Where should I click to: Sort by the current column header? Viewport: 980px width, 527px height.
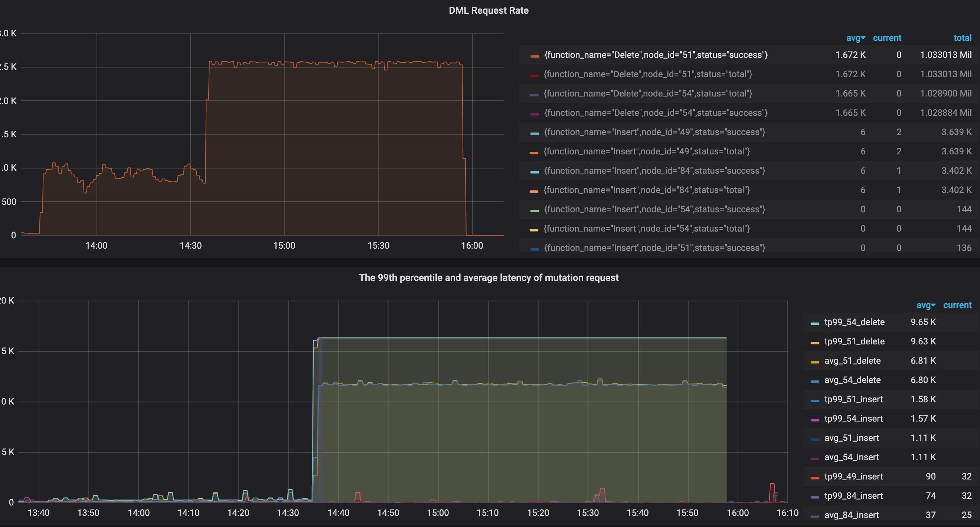click(887, 38)
